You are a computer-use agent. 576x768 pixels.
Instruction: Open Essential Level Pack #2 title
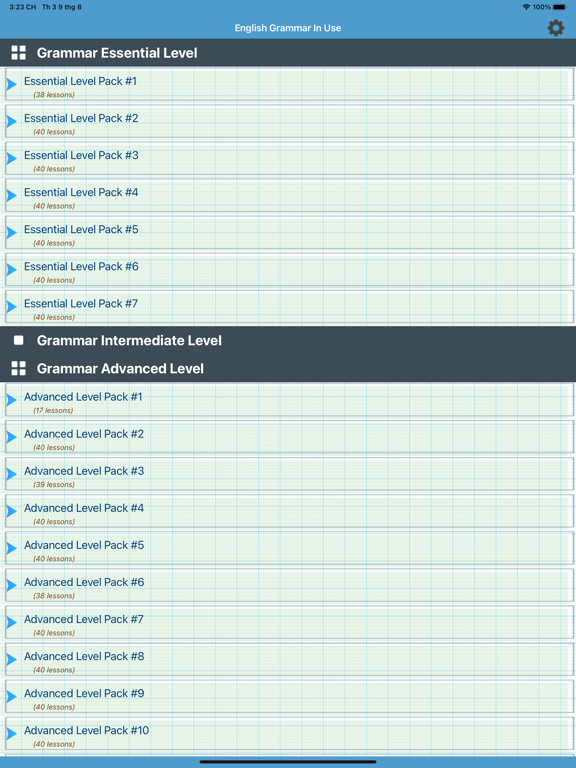pyautogui.click(x=81, y=118)
